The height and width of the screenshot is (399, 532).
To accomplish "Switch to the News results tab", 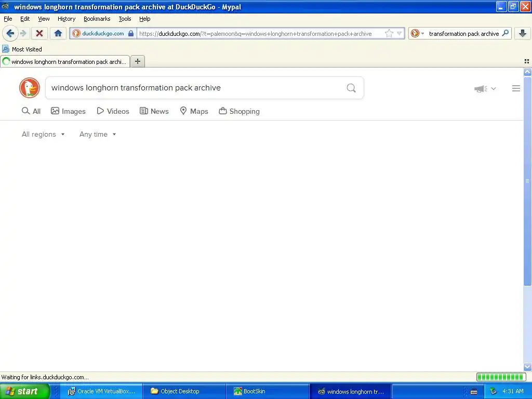I will (154, 111).
